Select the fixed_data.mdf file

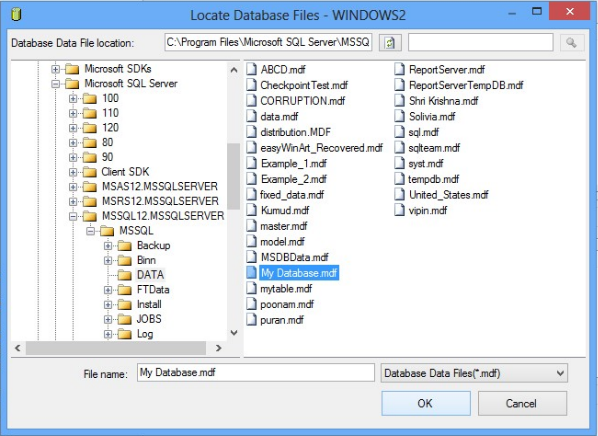click(292, 195)
